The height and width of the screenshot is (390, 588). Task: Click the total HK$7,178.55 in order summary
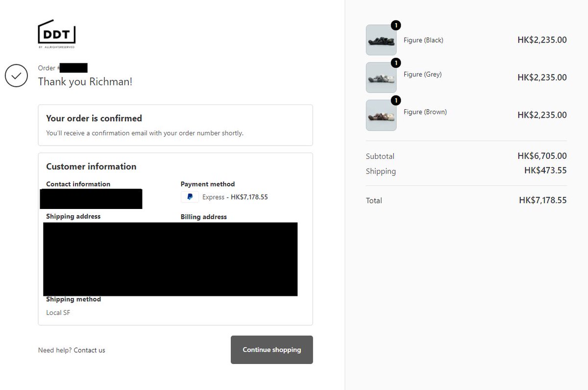543,200
